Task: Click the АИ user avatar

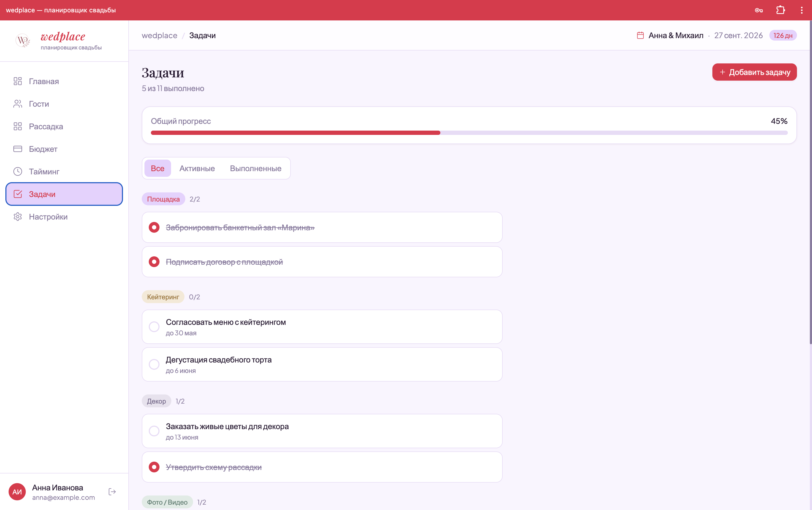Action: click(x=17, y=492)
